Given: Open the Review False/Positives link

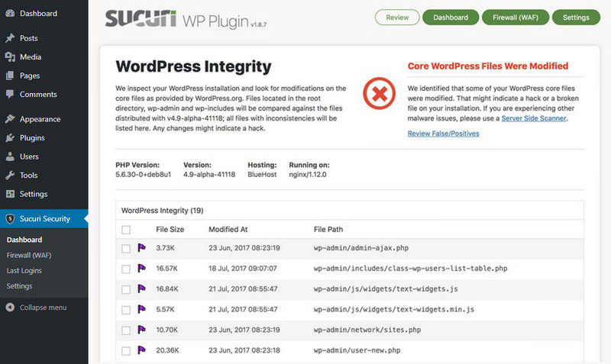Looking at the screenshot, I should (x=444, y=134).
